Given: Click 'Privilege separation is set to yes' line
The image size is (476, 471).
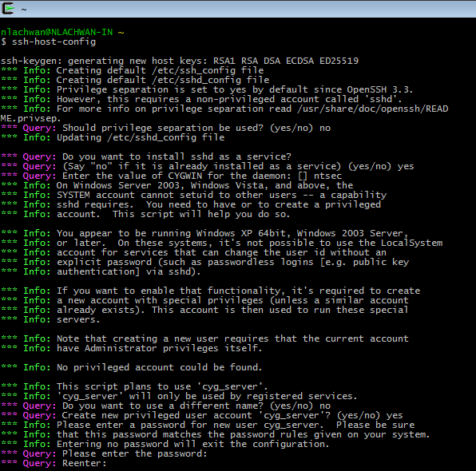Looking at the screenshot, I should [207, 89].
